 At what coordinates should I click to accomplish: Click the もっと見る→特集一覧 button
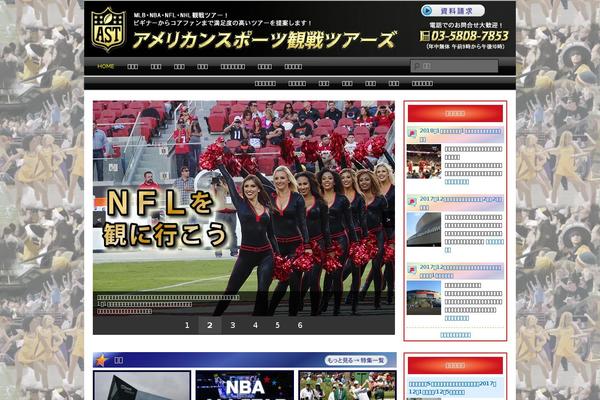coord(356,360)
